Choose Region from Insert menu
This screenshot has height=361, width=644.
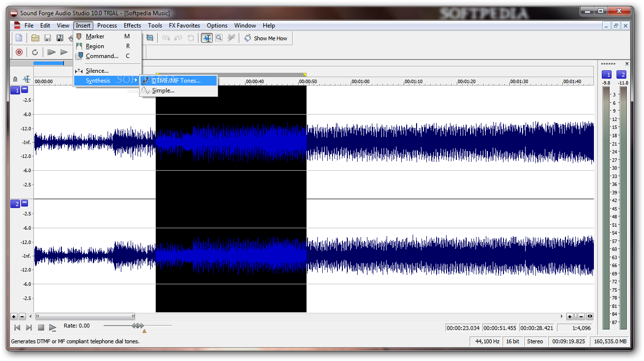pos(108,46)
